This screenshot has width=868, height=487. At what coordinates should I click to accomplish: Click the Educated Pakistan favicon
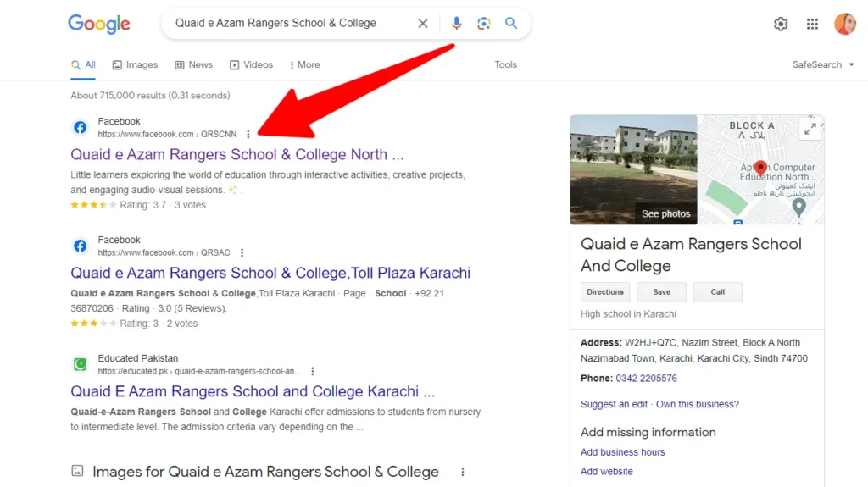coord(81,364)
